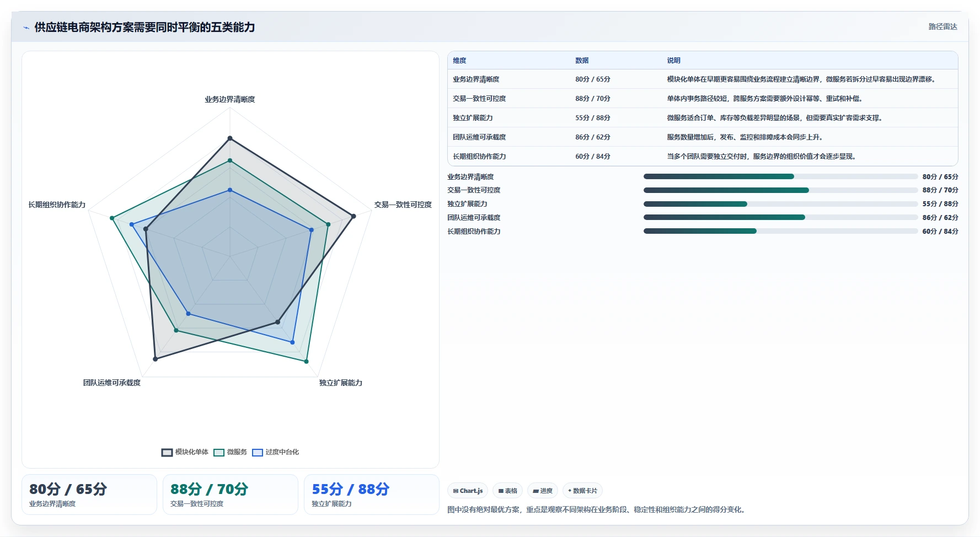The image size is (980, 537).
Task: Click the radar axis label 长期组织协作能力
Action: pos(57,205)
